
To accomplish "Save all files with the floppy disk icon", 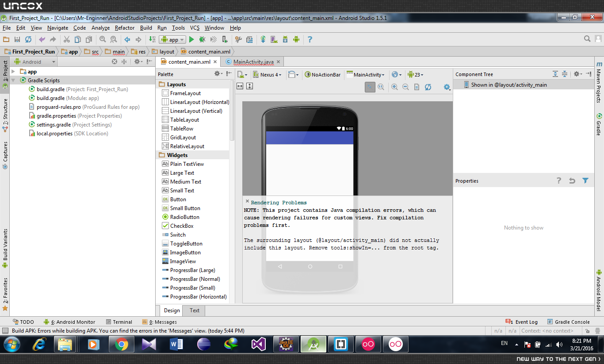I will [17, 39].
